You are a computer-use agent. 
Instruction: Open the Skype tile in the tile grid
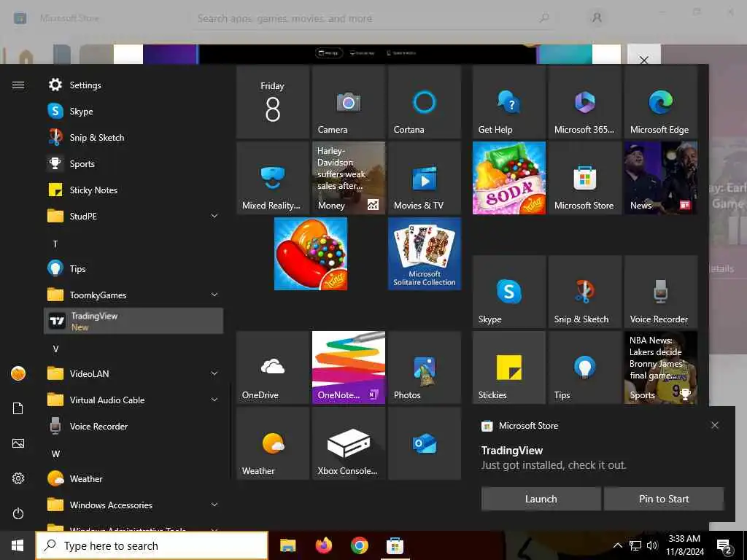508,292
